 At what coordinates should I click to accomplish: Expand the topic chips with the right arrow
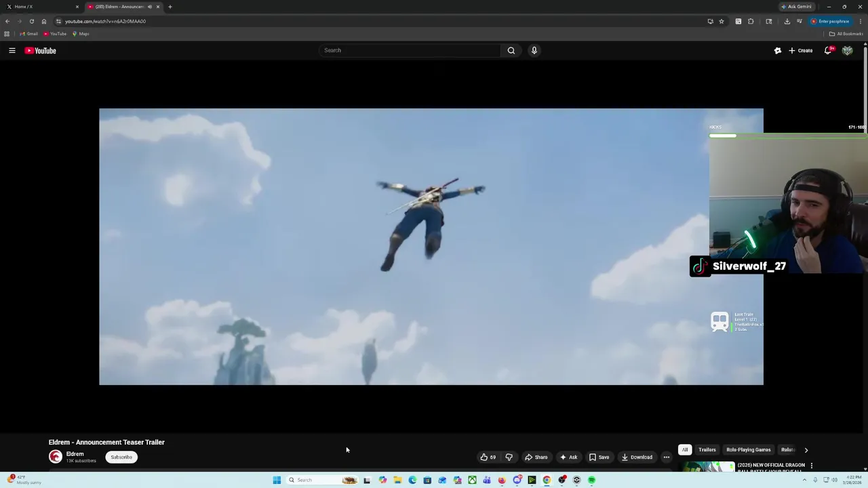click(806, 449)
